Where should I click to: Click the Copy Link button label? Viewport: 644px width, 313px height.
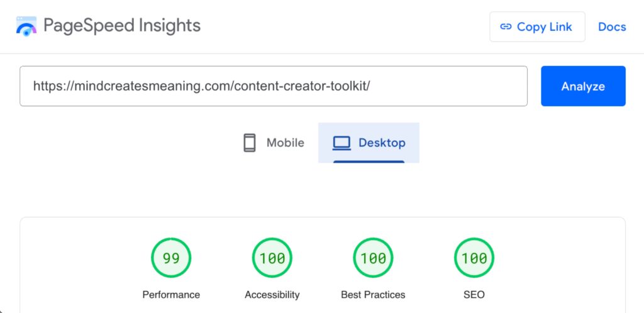[544, 27]
